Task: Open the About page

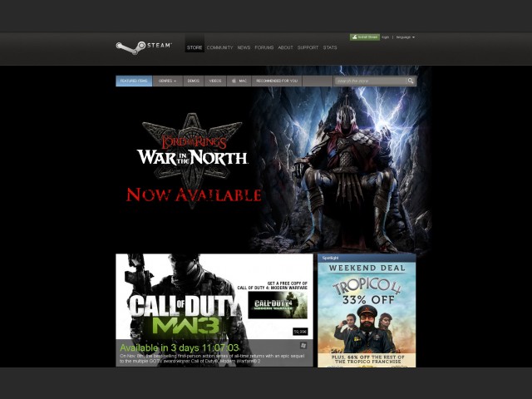Action: [285, 47]
